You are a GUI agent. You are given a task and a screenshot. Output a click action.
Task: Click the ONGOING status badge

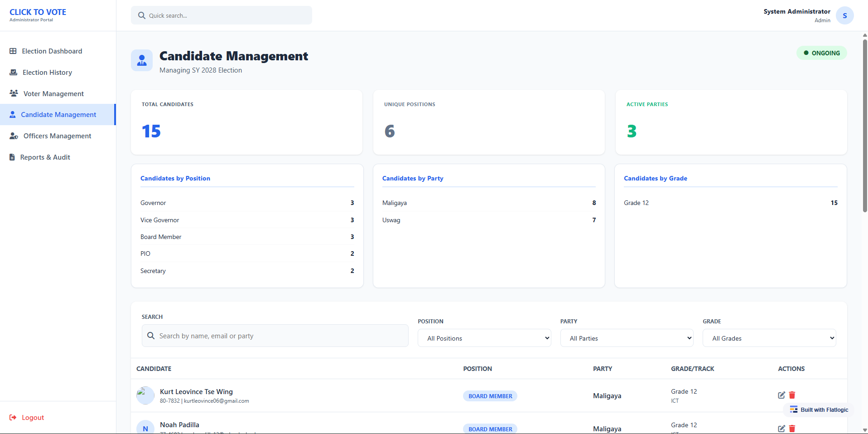coord(821,53)
